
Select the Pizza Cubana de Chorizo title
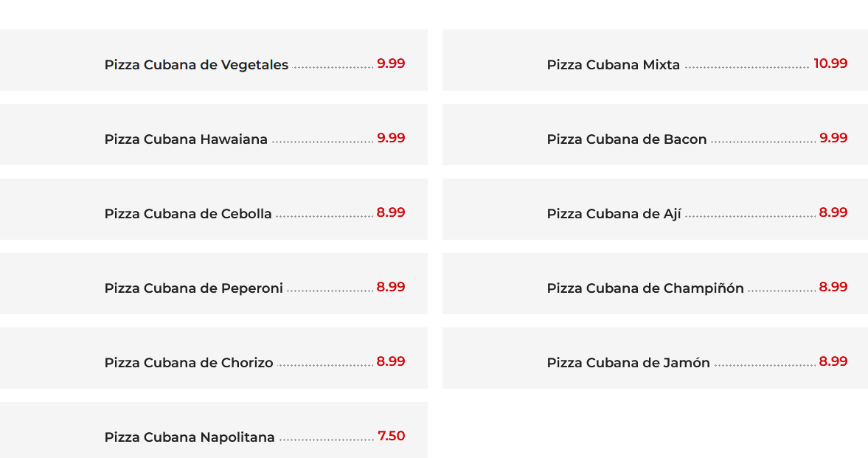[189, 363]
